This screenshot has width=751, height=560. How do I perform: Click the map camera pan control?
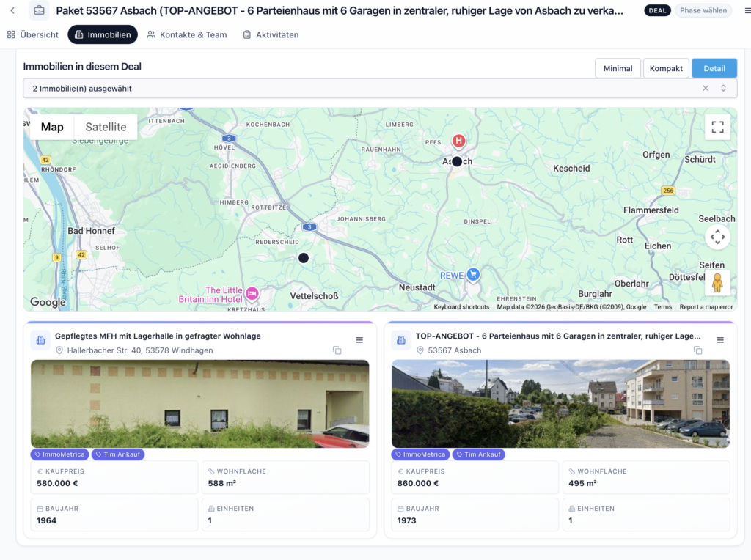[x=717, y=237]
